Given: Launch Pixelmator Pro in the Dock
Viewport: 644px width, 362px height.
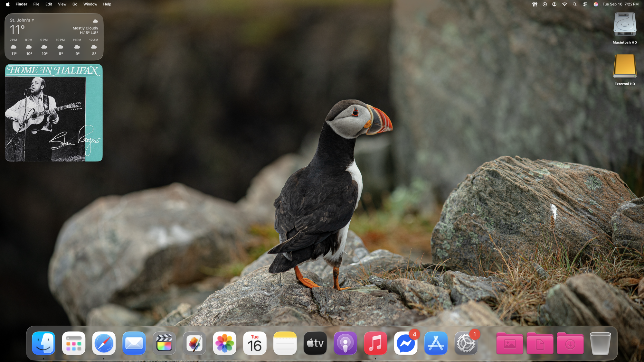Looking at the screenshot, I should click(194, 343).
